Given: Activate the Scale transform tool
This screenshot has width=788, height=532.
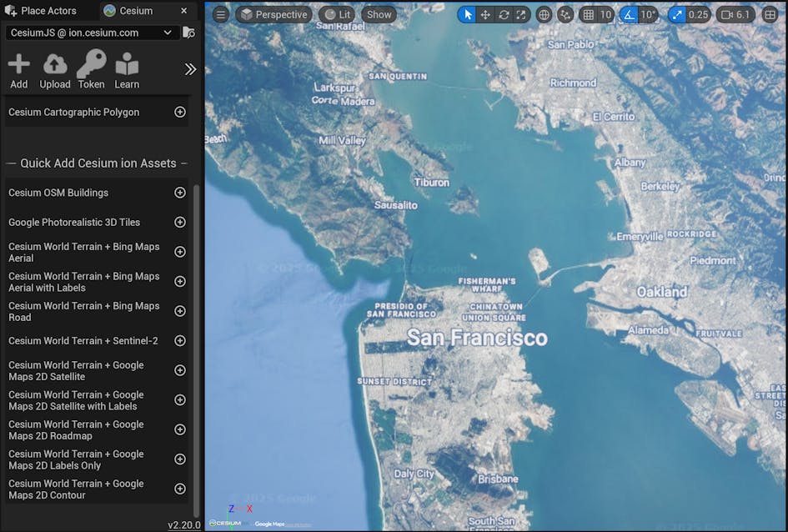Looking at the screenshot, I should [519, 14].
